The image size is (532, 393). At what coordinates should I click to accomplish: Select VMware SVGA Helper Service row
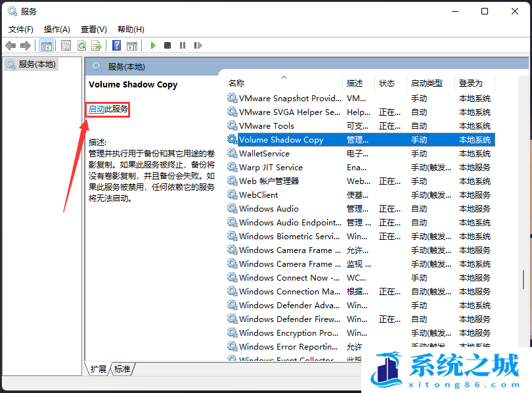click(361, 112)
